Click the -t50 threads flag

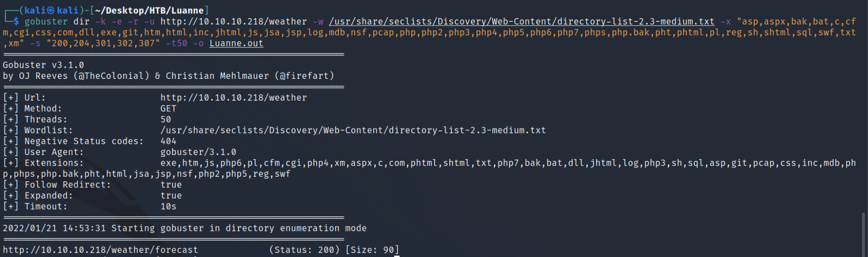click(x=176, y=43)
